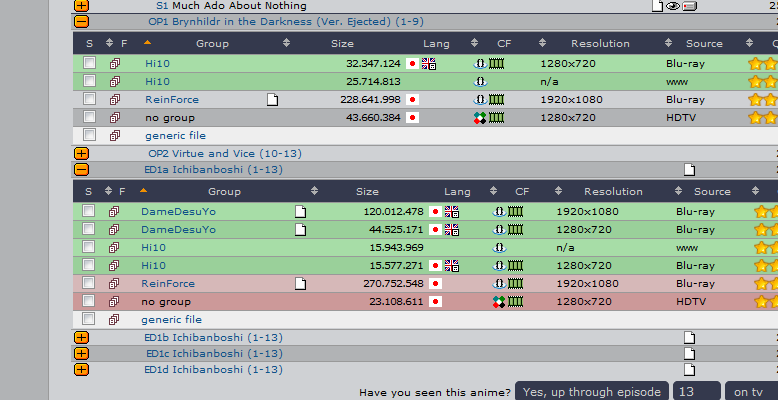Viewport: 778px width, 400px height.
Task: Open the ReinForce group link in OP1
Action: (x=172, y=100)
